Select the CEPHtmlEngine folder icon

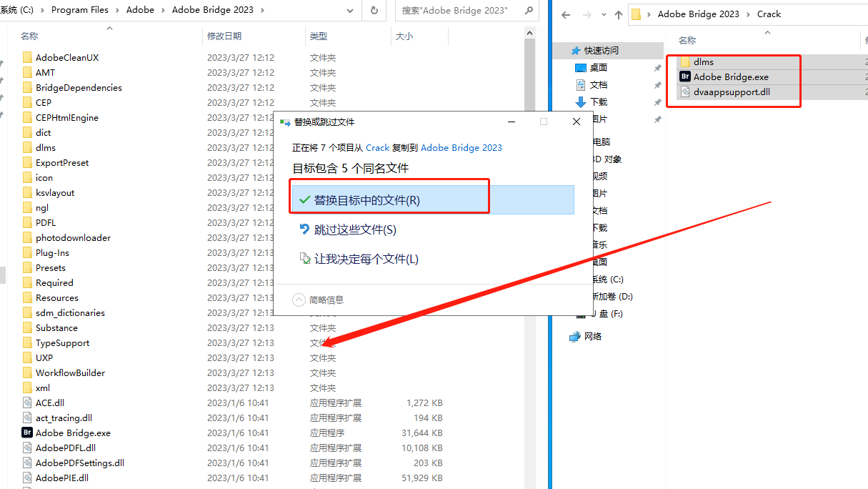[27, 117]
